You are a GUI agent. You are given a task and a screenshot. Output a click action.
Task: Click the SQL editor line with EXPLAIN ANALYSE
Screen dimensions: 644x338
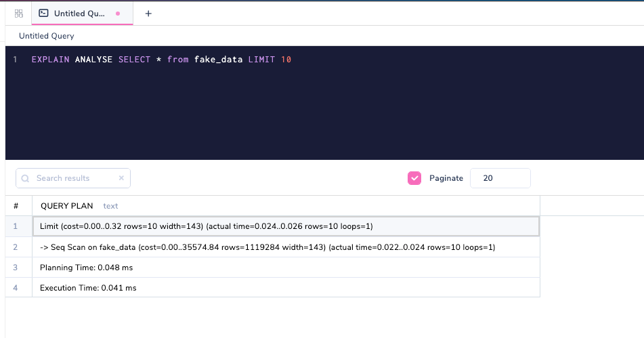[161, 60]
